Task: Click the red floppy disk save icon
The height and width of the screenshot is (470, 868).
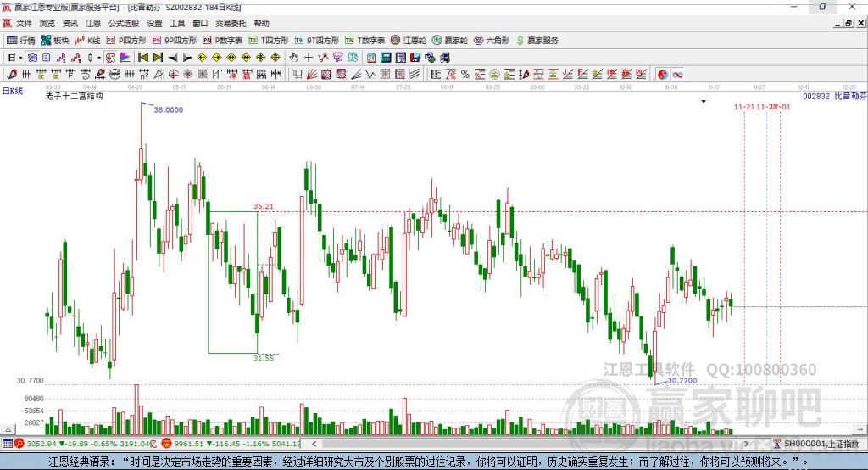Action: pos(415,58)
